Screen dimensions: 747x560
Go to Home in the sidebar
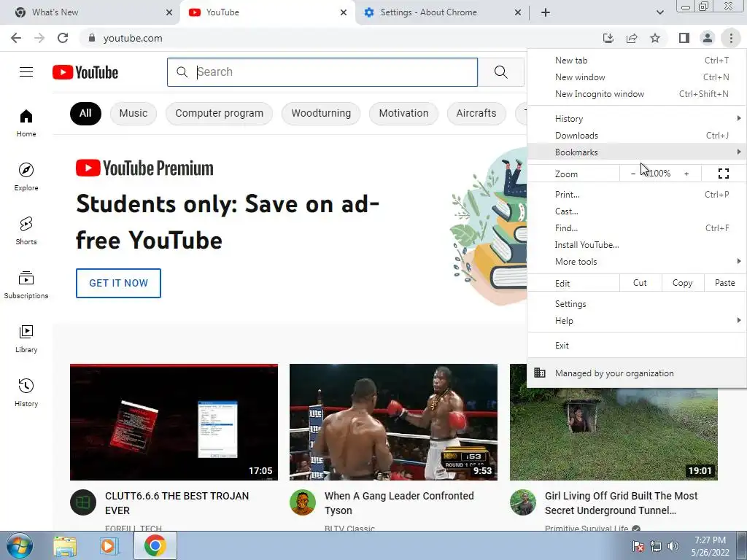(x=26, y=122)
